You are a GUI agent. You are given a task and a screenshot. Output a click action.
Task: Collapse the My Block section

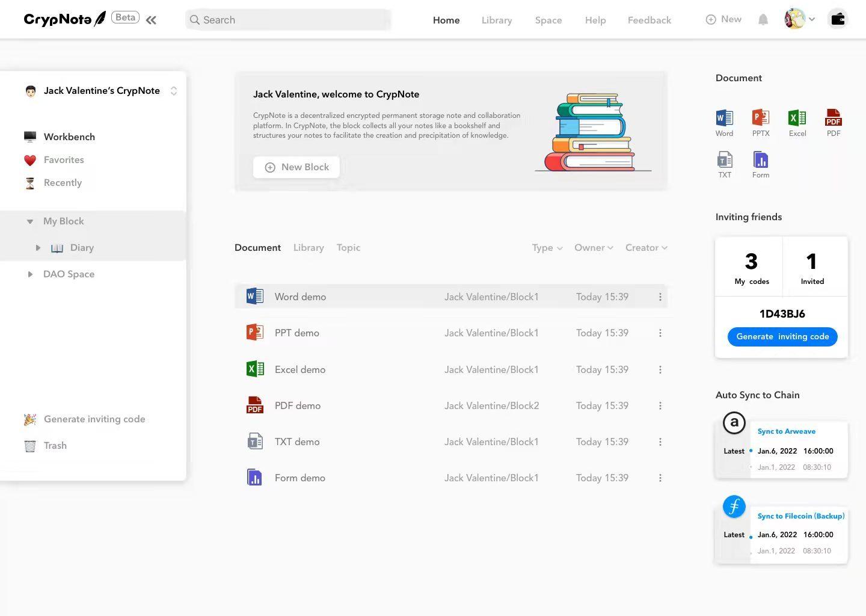pos(30,221)
